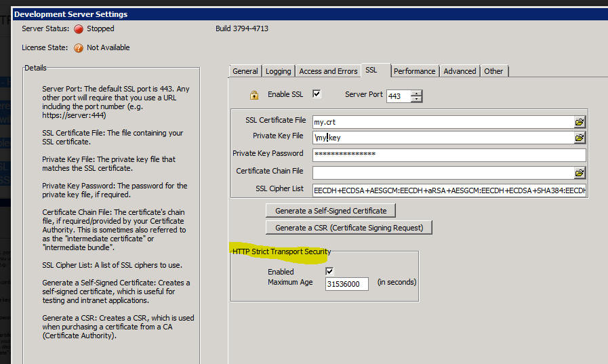Toggle the HSTS Enabled checkbox
The image size is (608, 364).
(329, 271)
